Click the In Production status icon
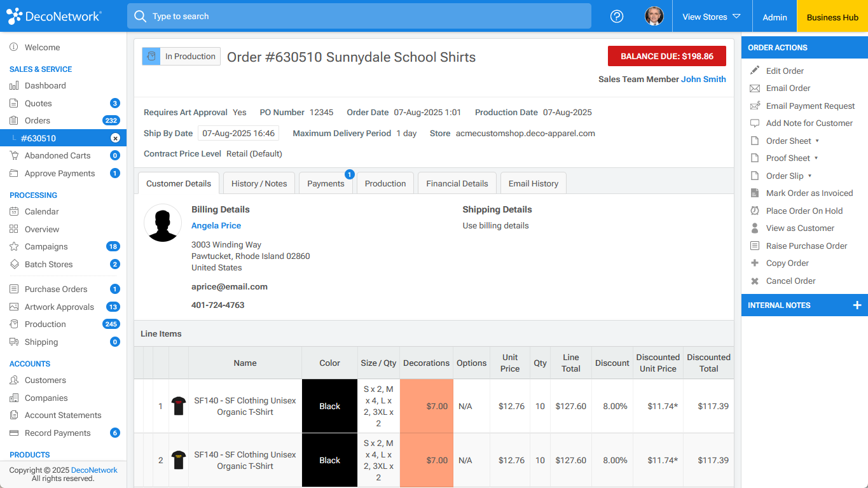Screen dimensions: 868x488 151,57
